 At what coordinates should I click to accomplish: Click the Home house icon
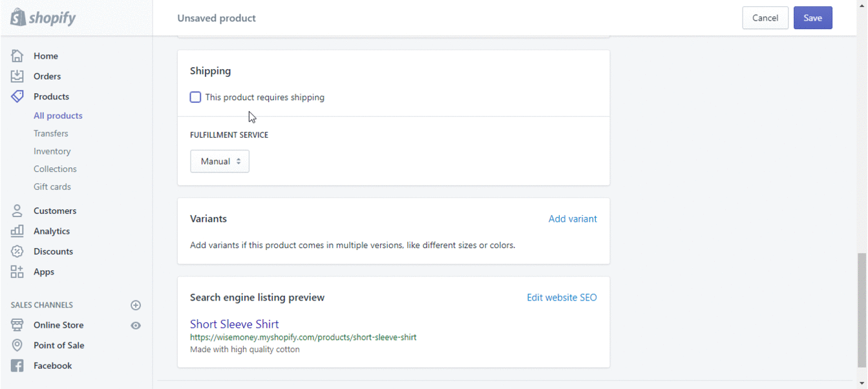[x=17, y=56]
